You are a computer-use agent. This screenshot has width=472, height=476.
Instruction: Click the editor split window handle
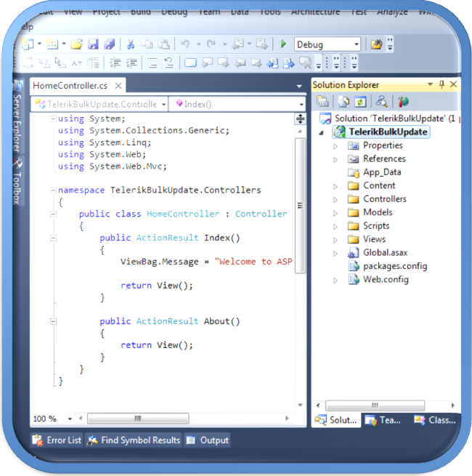click(301, 119)
